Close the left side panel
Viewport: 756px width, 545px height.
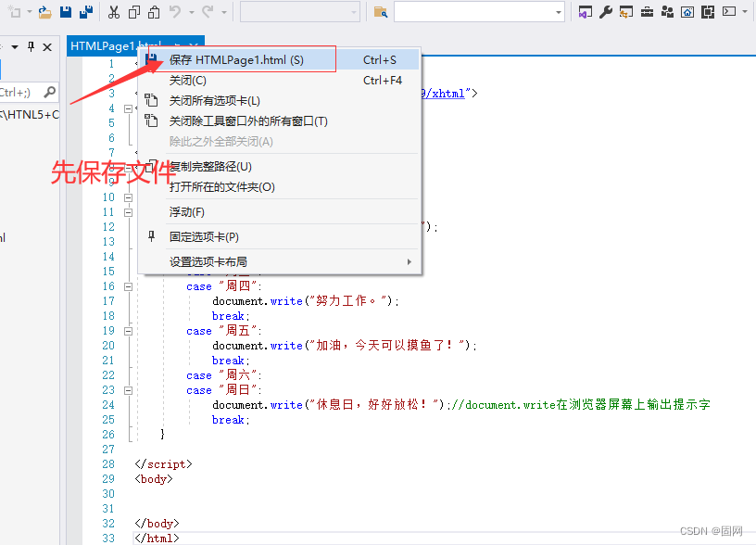(x=47, y=47)
